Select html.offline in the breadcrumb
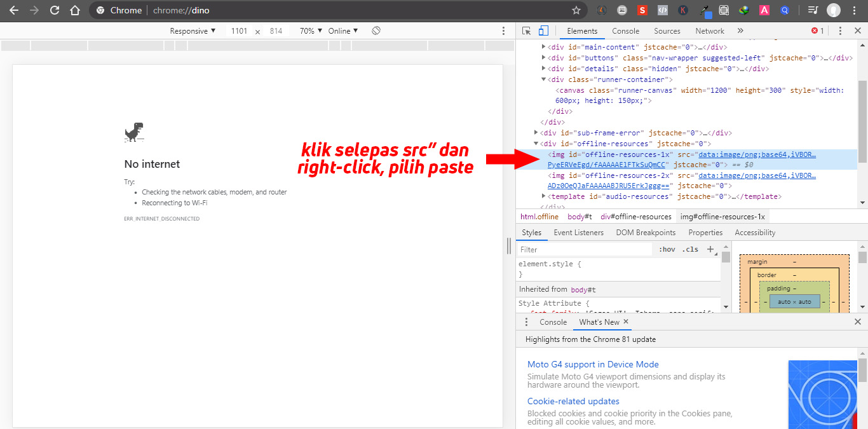Viewport: 868px width, 429px height. pos(539,217)
